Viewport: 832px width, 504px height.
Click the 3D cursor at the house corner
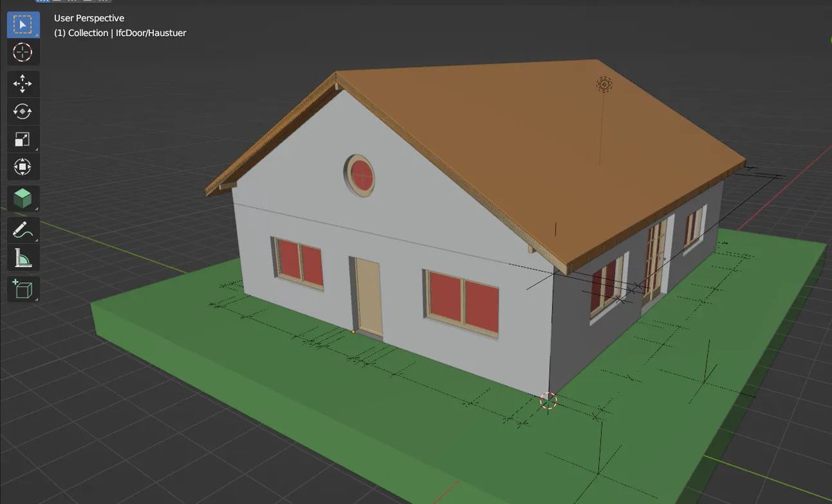point(548,400)
